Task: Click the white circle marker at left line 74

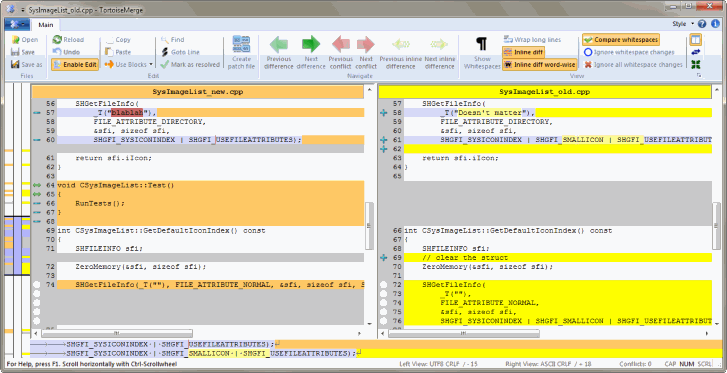Action: click(37, 284)
